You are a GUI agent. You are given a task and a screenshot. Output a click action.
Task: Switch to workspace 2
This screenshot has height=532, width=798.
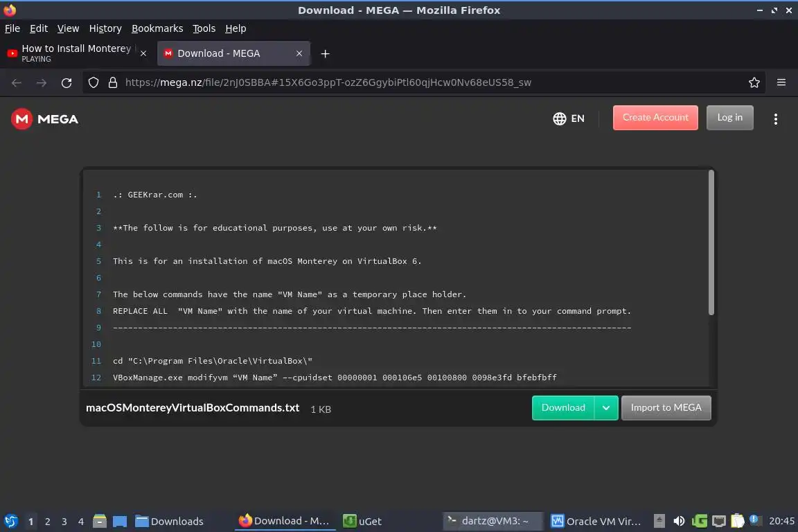click(47, 522)
